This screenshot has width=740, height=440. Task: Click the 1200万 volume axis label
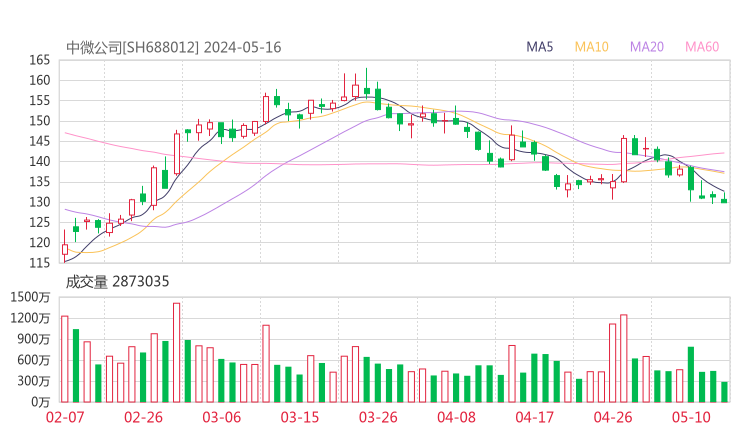coord(30,318)
